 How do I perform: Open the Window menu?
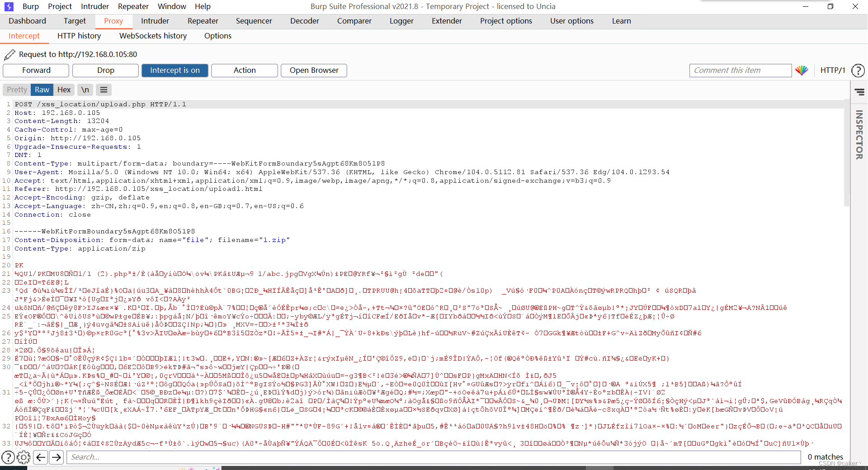pos(172,6)
